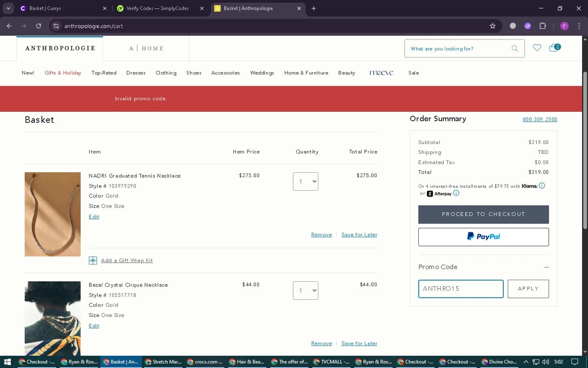Click Add a Gift Wrap Kit link
Image resolution: width=588 pixels, height=368 pixels.
tap(127, 261)
